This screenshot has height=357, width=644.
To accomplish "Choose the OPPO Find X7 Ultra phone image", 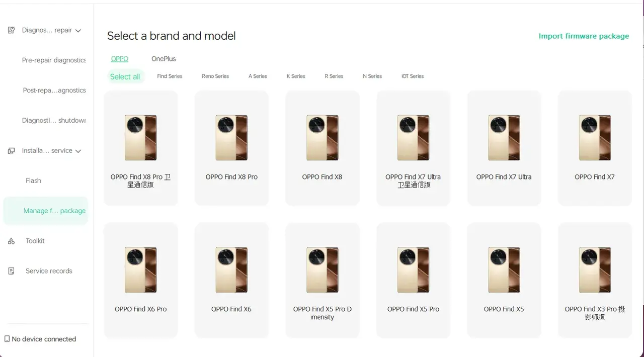I will (x=504, y=138).
